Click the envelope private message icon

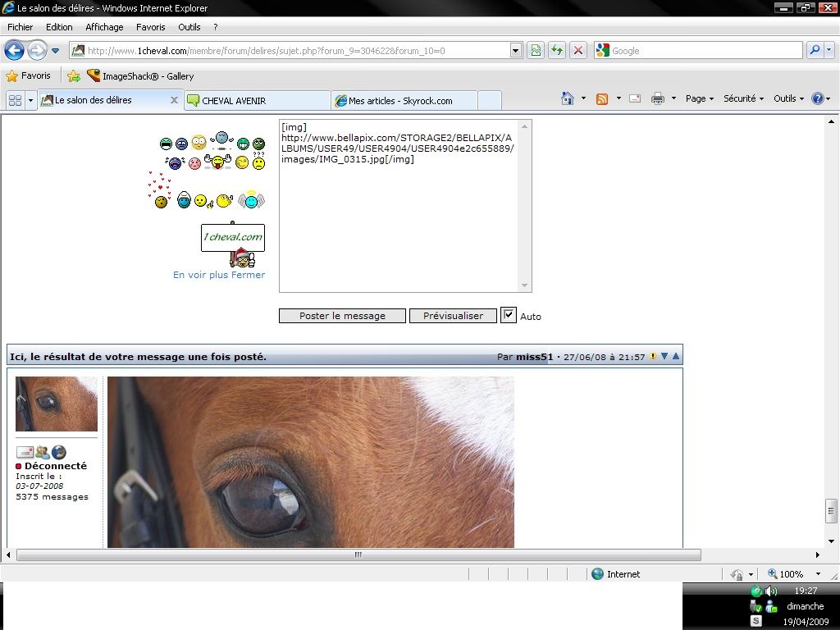pos(25,452)
